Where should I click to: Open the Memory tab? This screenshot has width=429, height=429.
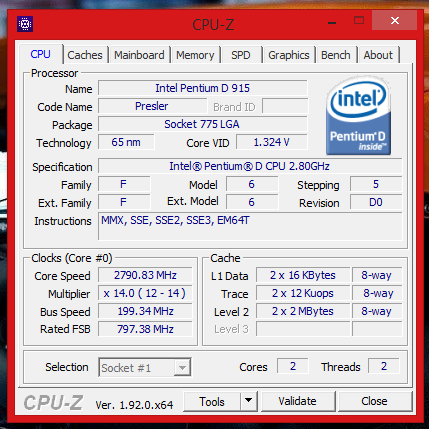(195, 55)
